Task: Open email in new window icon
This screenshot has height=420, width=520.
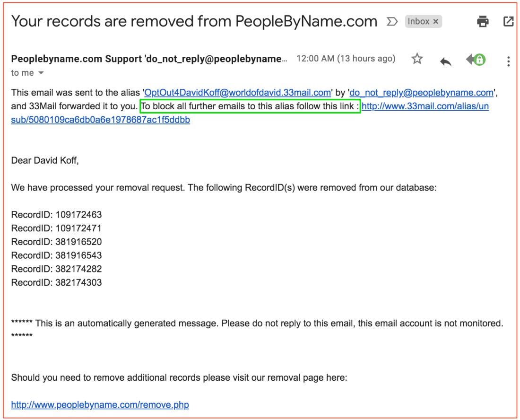Action: point(508,22)
